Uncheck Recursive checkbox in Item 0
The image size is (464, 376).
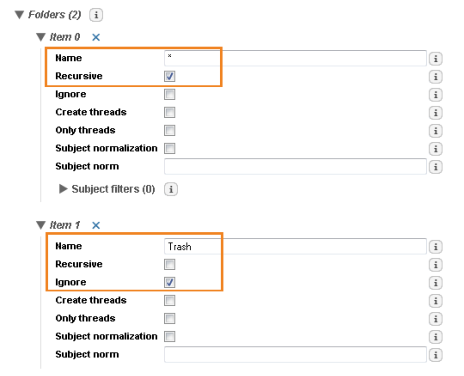click(170, 76)
